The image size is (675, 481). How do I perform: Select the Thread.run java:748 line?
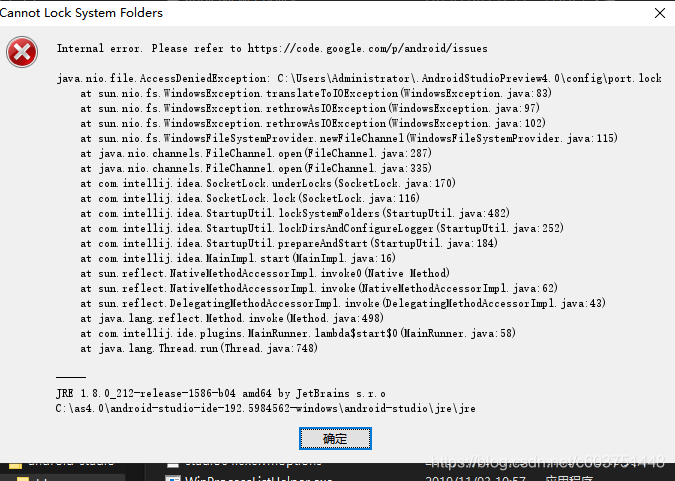point(199,348)
